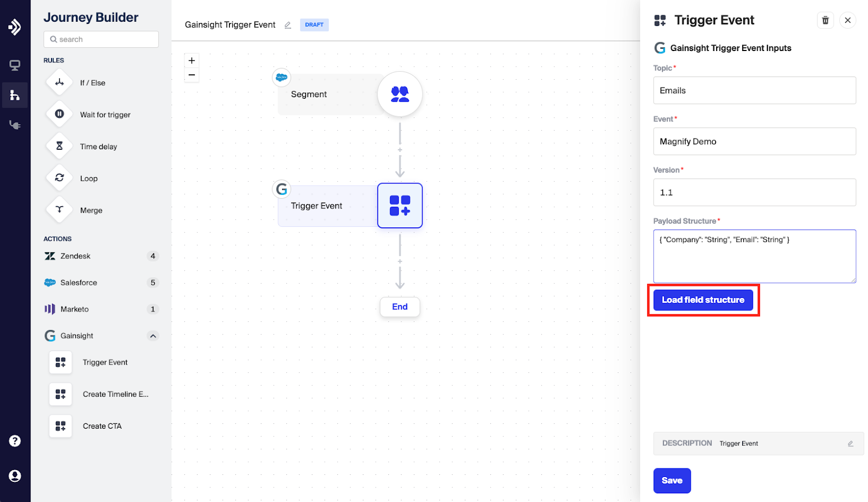Screen dimensions: 868x502
Task: Collapse the Gainsight actions group
Action: [153, 336]
